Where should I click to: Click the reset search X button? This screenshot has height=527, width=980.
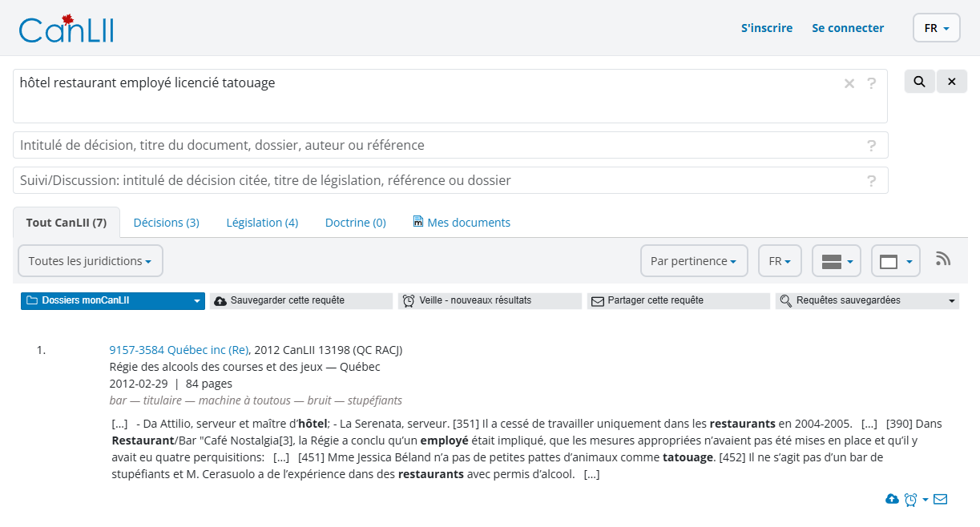pos(952,82)
